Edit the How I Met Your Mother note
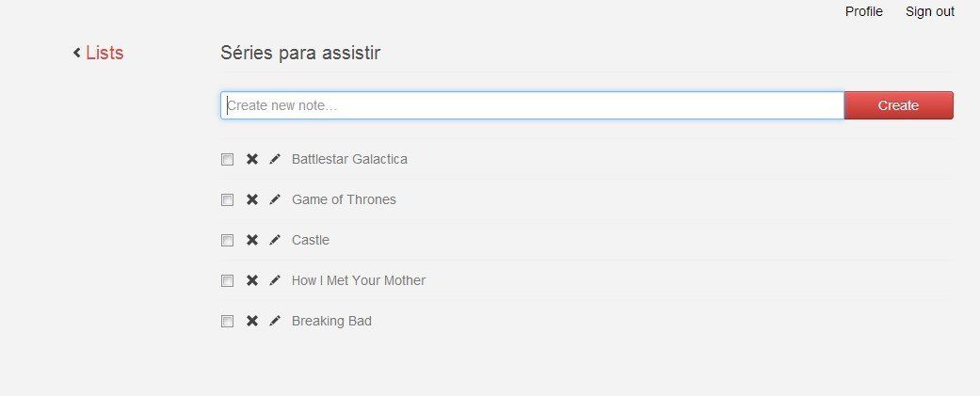 pyautogui.click(x=275, y=280)
